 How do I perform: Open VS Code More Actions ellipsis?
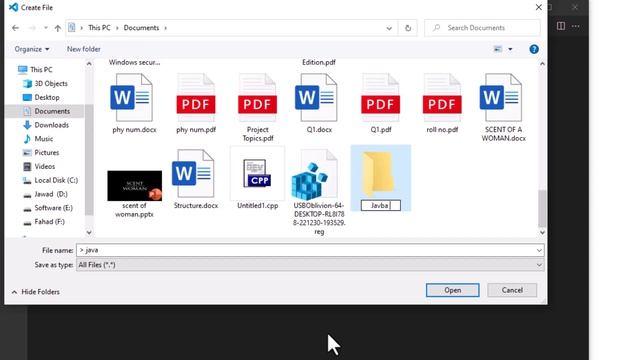click(576, 26)
